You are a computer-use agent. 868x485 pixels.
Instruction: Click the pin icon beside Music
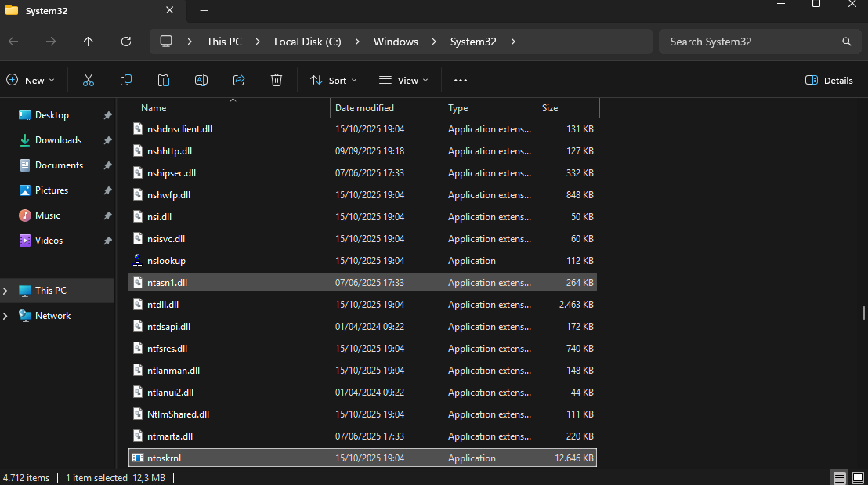[x=107, y=216]
